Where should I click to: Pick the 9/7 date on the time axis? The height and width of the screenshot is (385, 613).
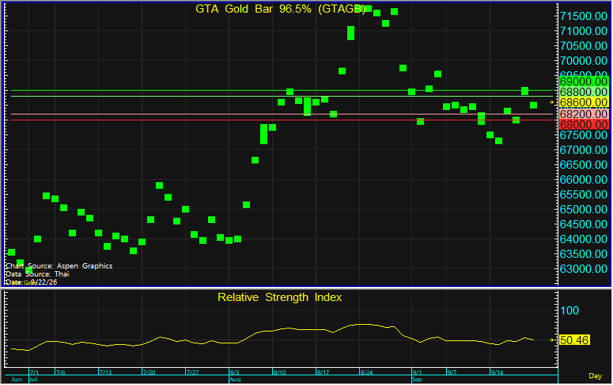coord(452,372)
